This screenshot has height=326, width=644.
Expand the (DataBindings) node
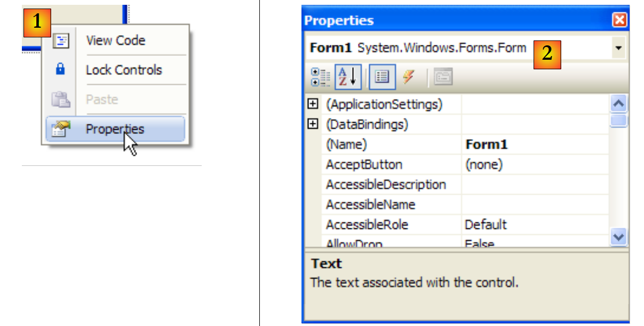(x=313, y=124)
